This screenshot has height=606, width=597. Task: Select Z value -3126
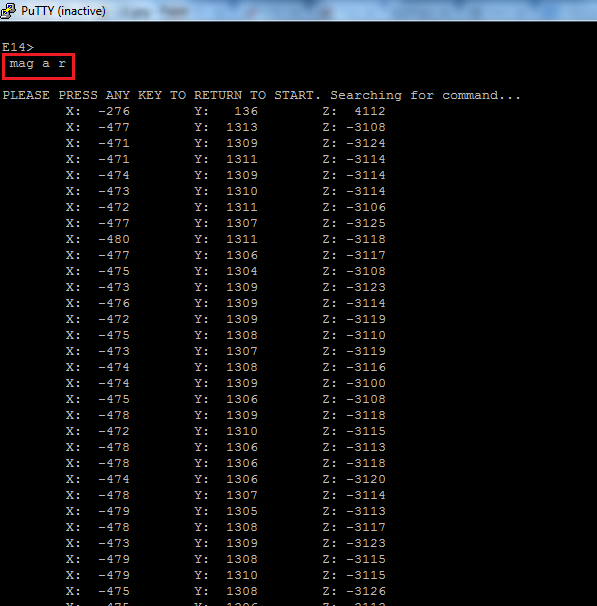point(366,591)
